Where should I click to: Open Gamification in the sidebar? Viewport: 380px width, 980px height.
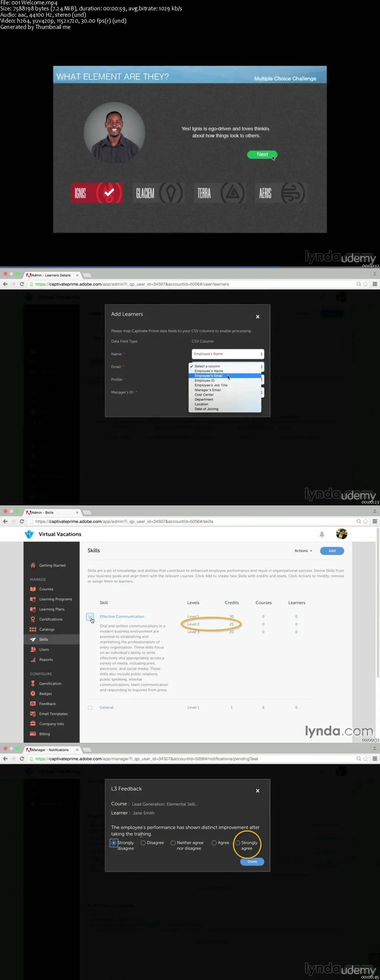coord(52,684)
